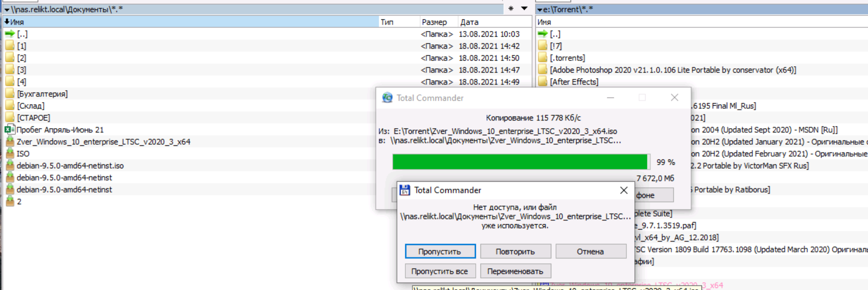The height and width of the screenshot is (290, 868).
Task: Cancel the operation with Отмена button
Action: click(590, 252)
